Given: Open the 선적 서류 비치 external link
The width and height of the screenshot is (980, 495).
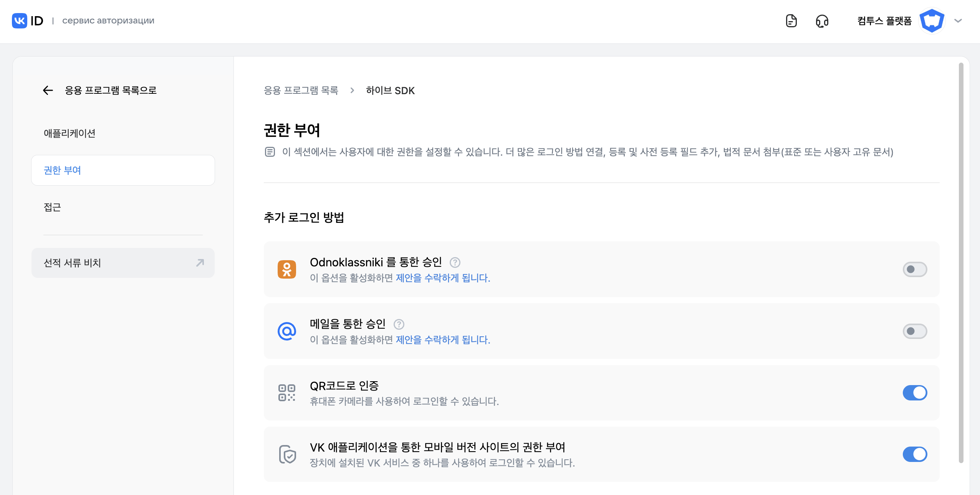Looking at the screenshot, I should coord(123,263).
